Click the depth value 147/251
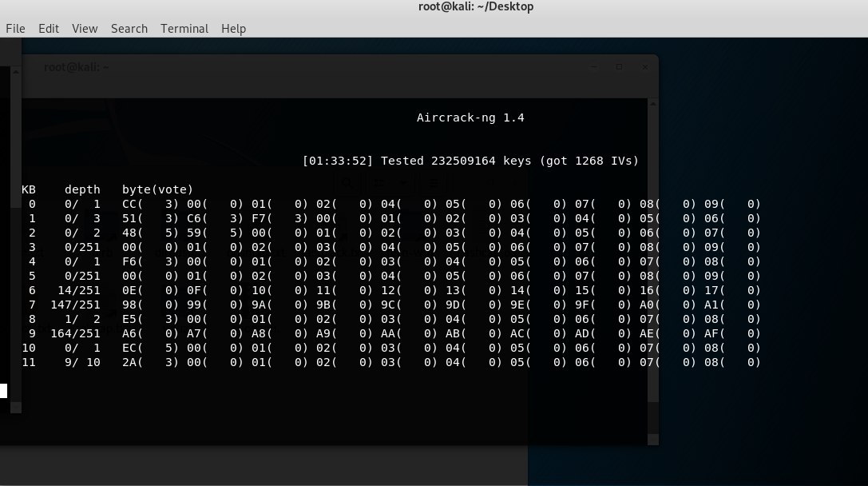The height and width of the screenshot is (486, 868). pos(75,305)
